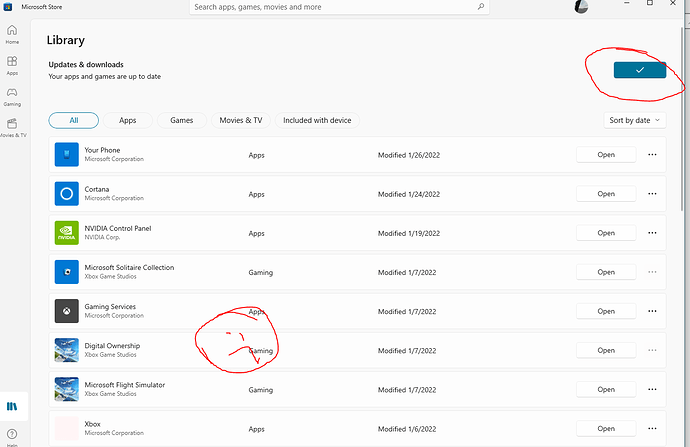Screen dimensions: 690x447
Task: Expand the Sort by date dropdown
Action: click(x=634, y=120)
